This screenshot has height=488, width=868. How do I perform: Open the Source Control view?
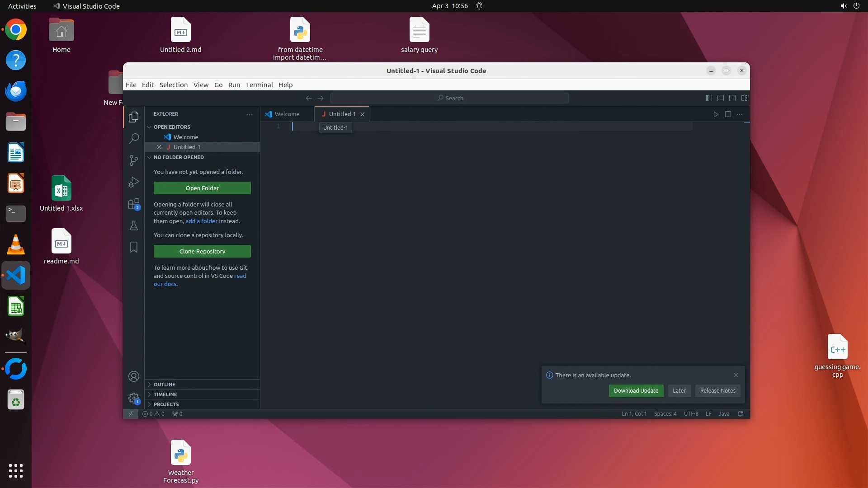pos(133,160)
